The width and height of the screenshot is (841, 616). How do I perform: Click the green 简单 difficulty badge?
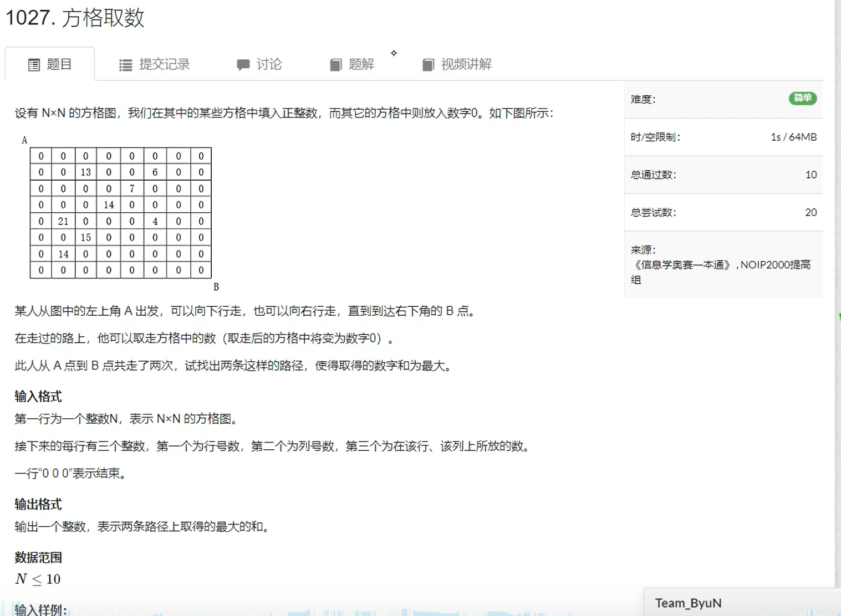[802, 98]
